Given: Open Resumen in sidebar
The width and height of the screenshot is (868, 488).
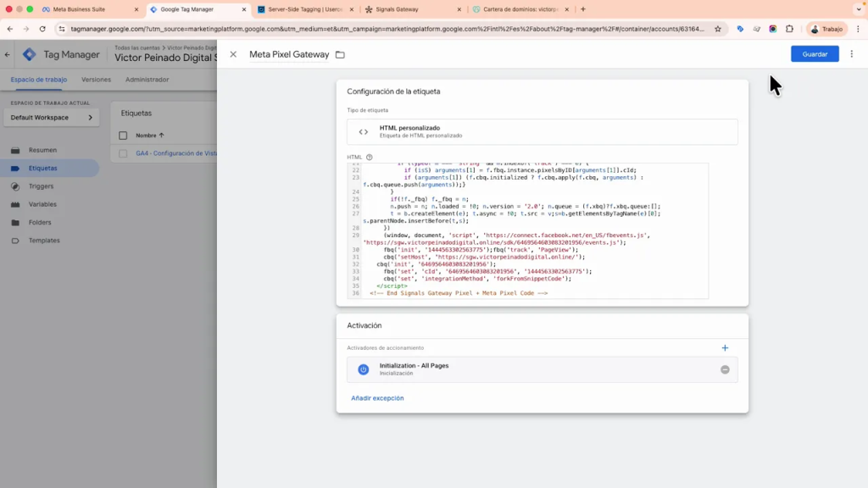Looking at the screenshot, I should coord(42,150).
